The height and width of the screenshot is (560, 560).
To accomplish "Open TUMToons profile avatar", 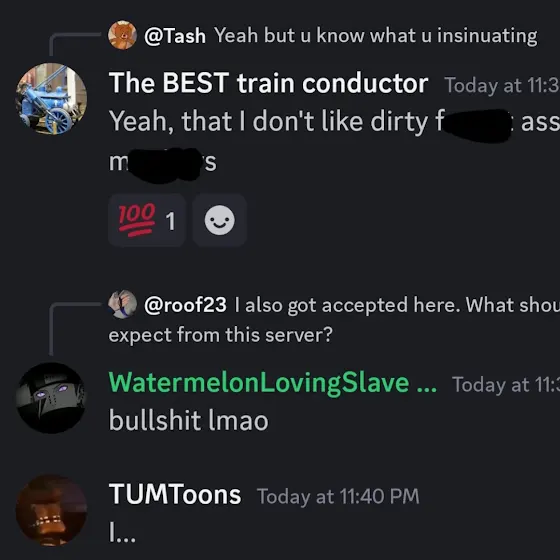I will (51, 510).
